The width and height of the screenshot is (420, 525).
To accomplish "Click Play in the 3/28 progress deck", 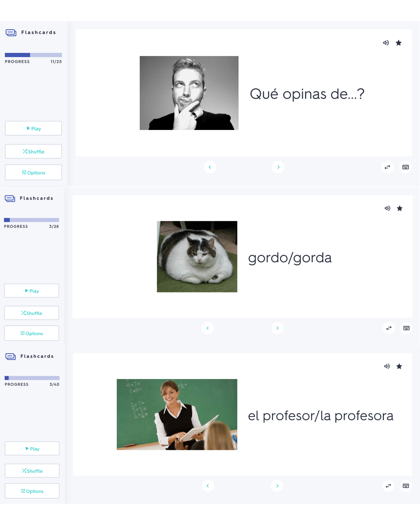I will 32,290.
